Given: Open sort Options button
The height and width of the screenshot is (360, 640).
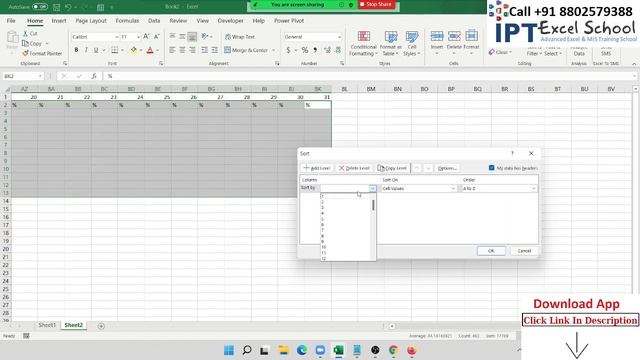Looking at the screenshot, I should point(447,168).
